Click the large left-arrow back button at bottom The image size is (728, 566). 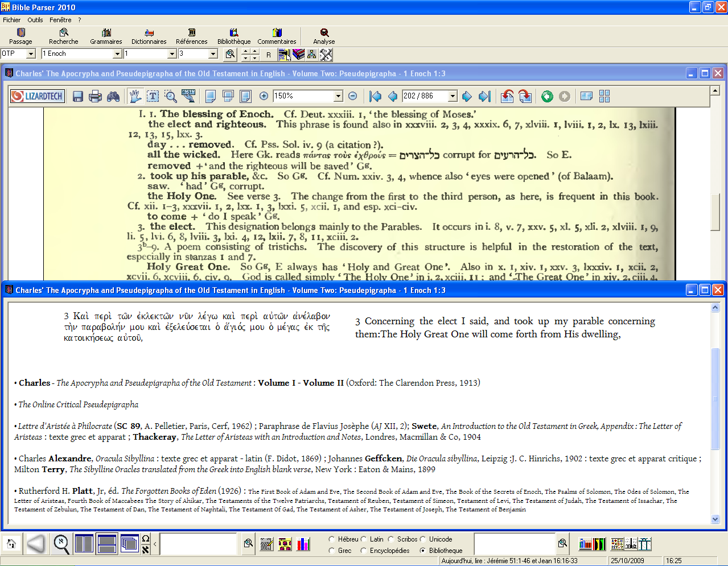coord(36,544)
